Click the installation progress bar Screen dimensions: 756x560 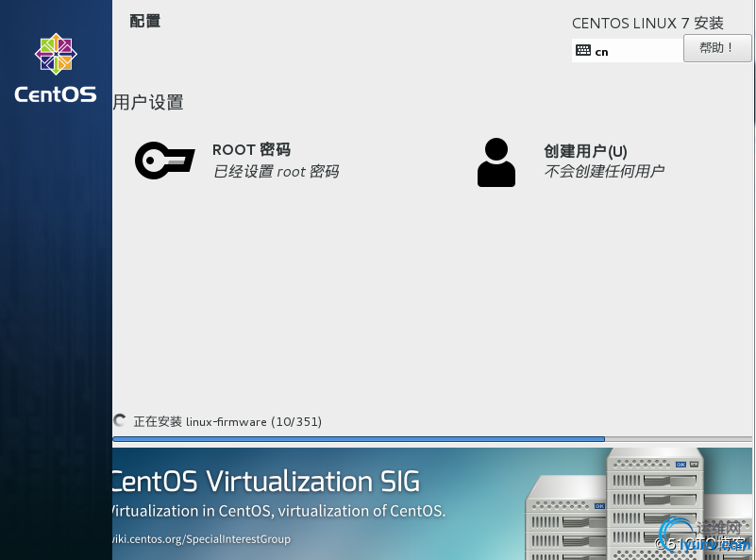coord(432,439)
